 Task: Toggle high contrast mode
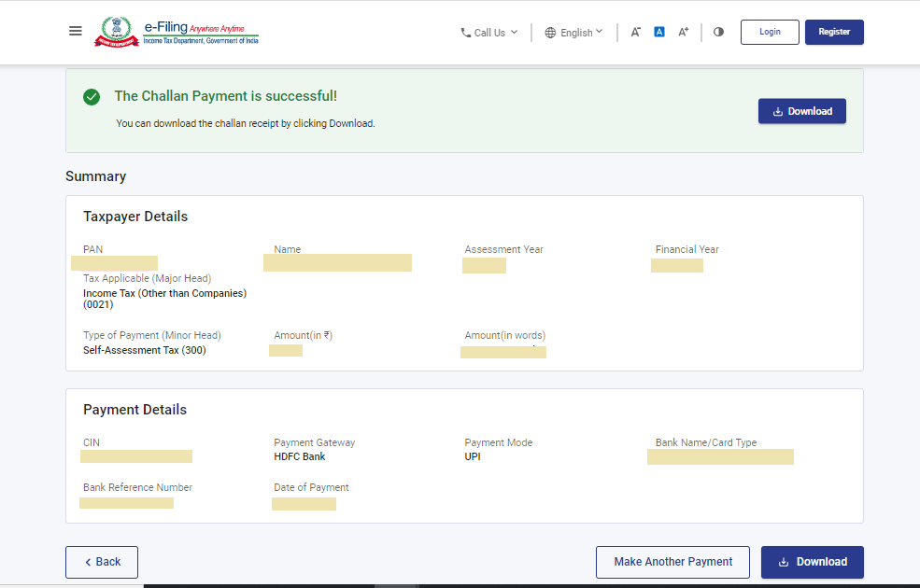[x=718, y=32]
